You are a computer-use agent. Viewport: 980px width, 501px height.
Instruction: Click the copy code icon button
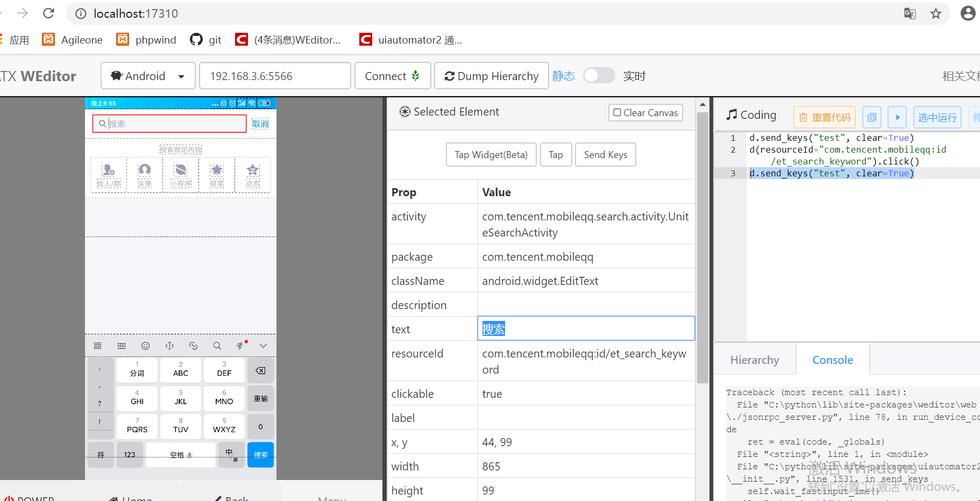[872, 117]
